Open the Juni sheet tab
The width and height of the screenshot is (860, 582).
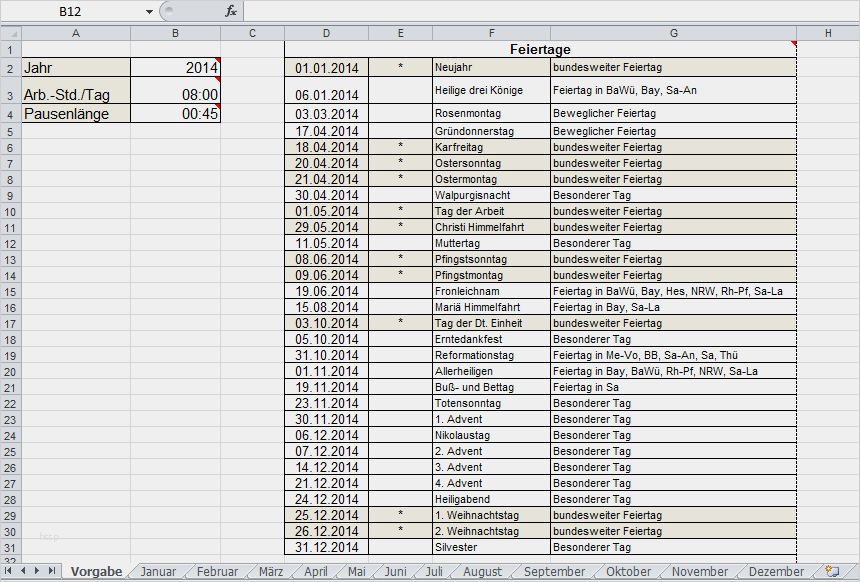pos(396,572)
